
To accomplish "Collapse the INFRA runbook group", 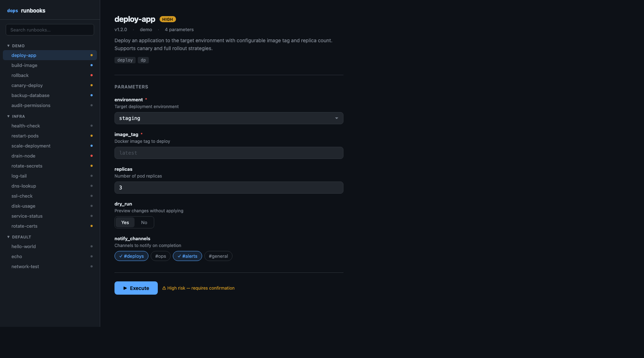I will point(16,116).
